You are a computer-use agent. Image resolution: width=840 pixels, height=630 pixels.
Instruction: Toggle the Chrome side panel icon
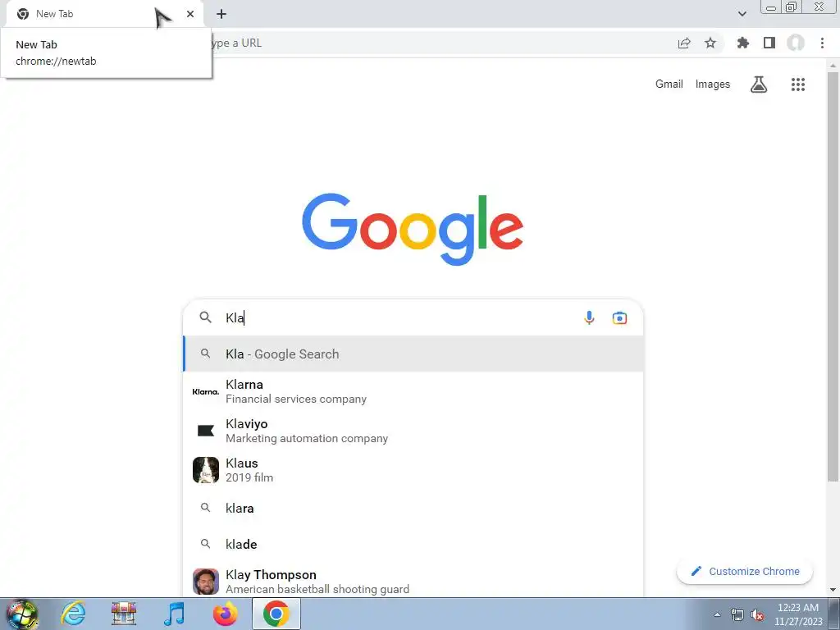[769, 43]
